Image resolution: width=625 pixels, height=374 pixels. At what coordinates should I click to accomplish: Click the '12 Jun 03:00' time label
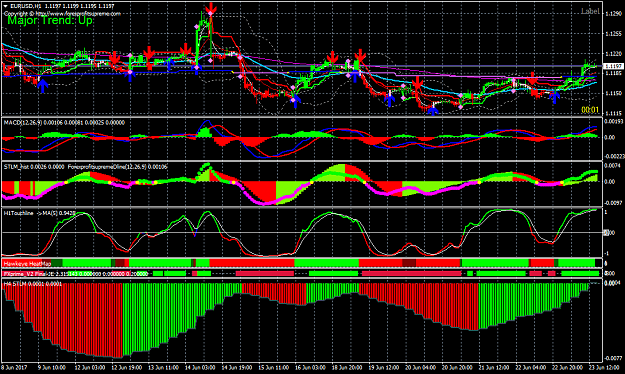point(90,367)
